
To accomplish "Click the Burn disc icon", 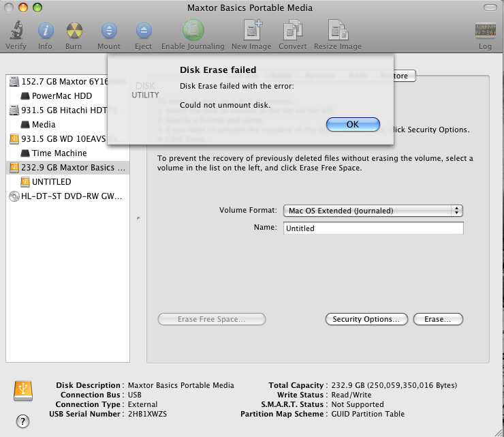I will tap(74, 31).
